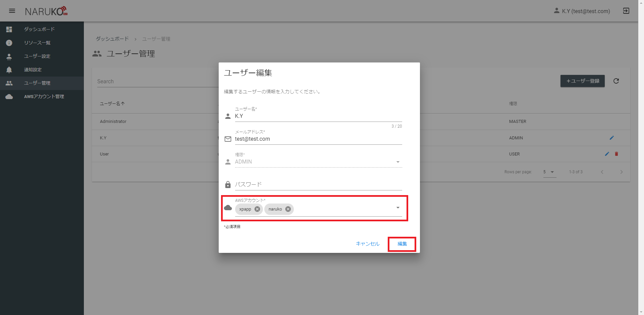Click the キャンセル button

pos(368,244)
